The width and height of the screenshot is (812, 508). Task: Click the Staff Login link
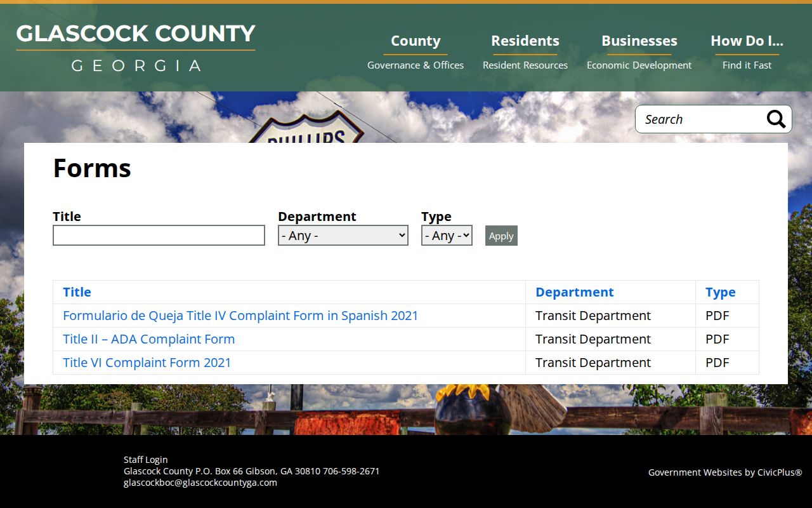tap(146, 460)
